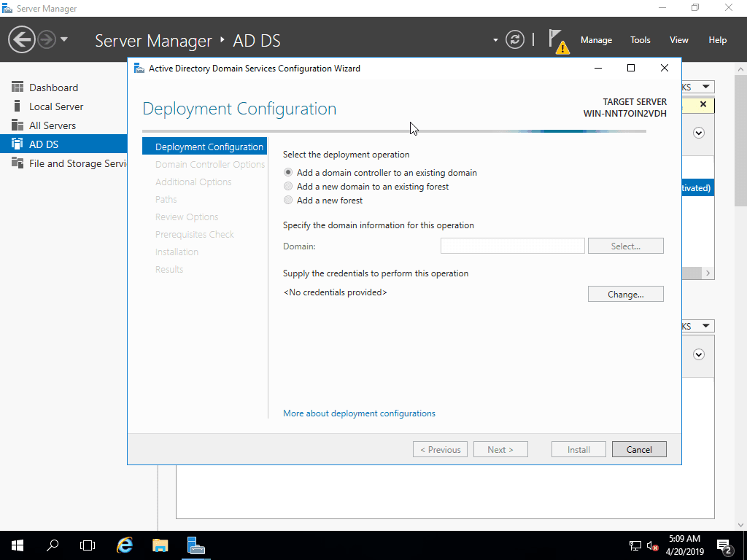Click the Dashboard grid icon
Viewport: 747px width, 560px height.
(18, 87)
